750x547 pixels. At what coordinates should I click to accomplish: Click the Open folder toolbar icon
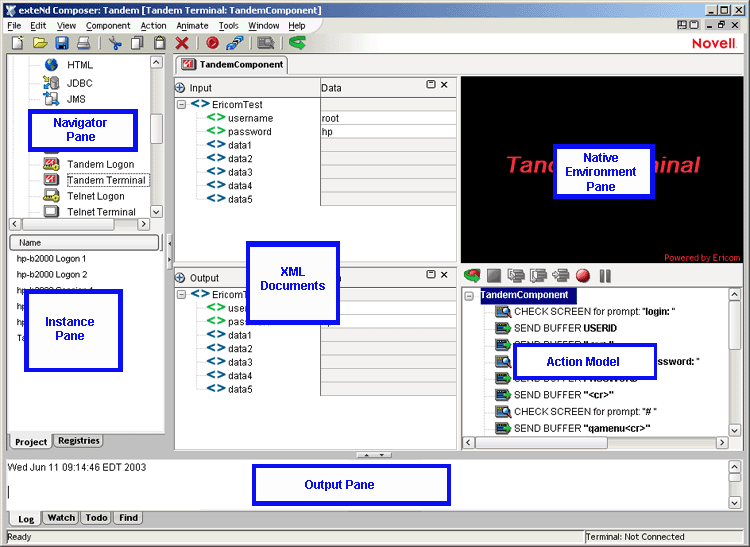[40, 43]
